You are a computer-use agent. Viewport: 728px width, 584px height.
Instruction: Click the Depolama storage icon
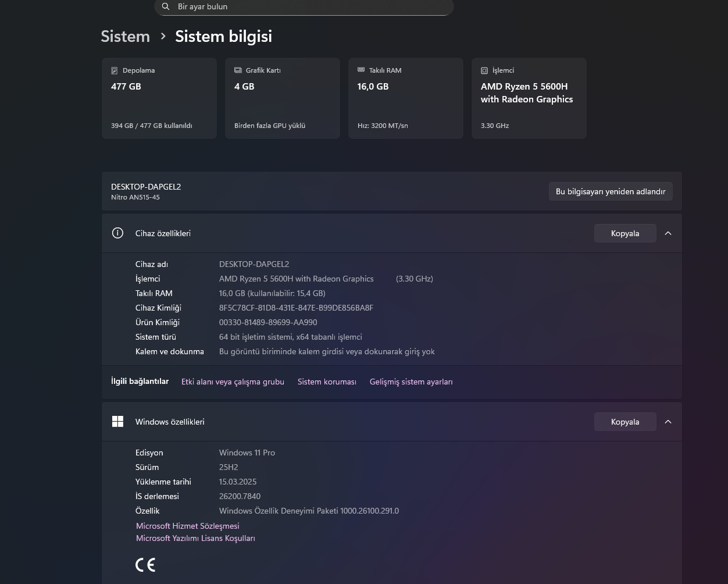click(115, 70)
